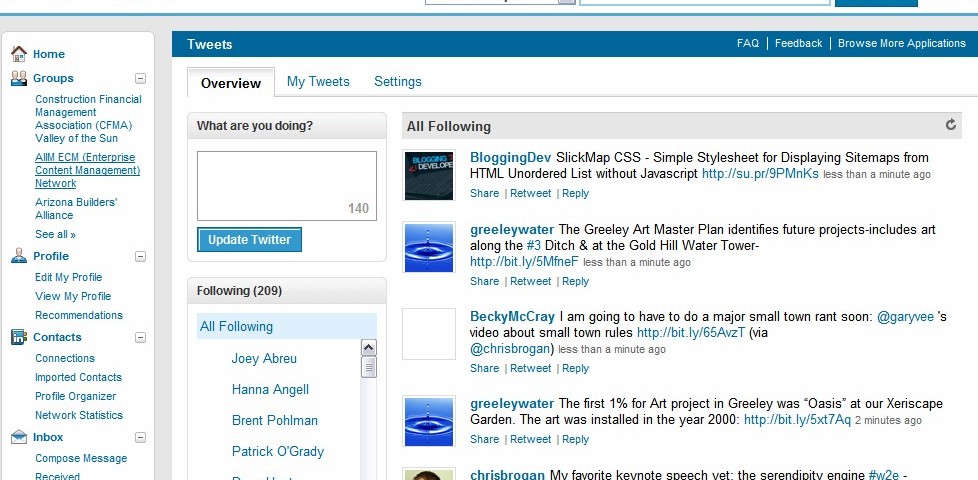Focus the What are you doing text box
This screenshot has height=480, width=978.
(287, 186)
